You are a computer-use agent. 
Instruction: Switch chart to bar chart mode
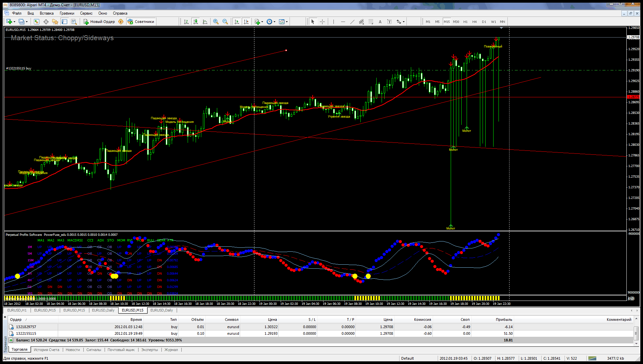click(186, 22)
